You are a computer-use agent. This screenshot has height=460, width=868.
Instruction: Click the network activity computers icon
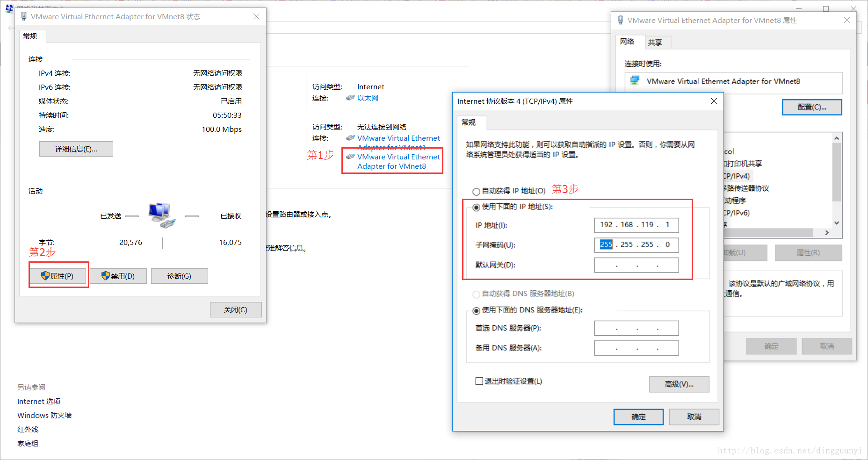162,216
